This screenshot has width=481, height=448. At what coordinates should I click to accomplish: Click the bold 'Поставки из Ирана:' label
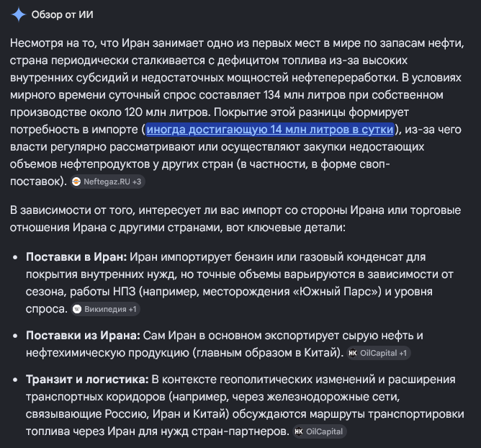coord(83,336)
